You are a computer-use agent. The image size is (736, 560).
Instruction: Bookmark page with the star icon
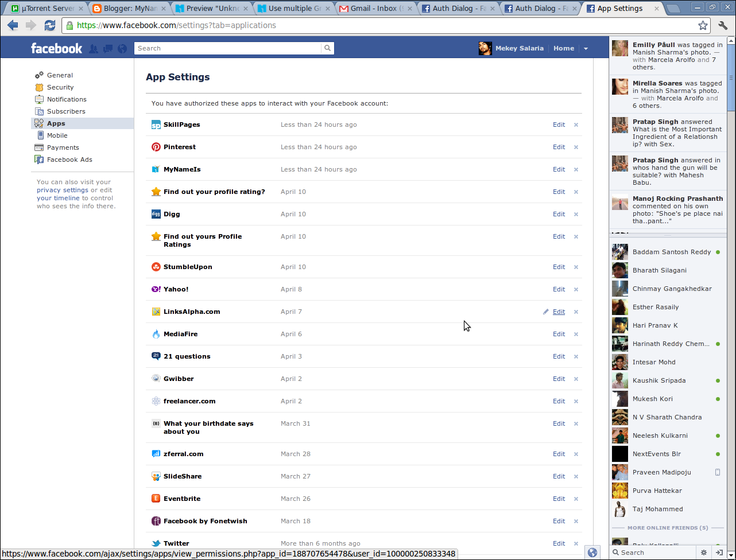703,25
